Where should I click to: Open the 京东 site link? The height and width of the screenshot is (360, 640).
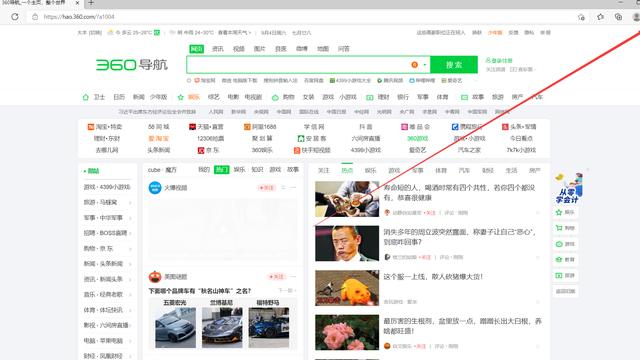[209, 150]
